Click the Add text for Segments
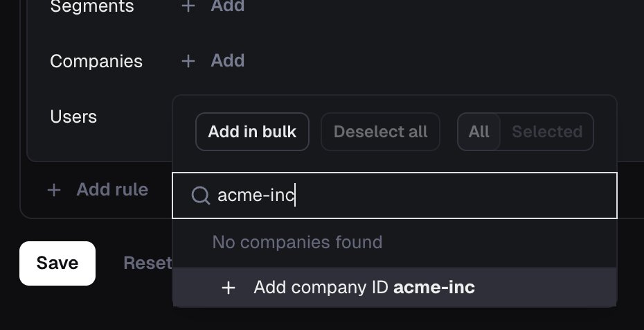Screen dimensions: 644x330 click(x=228, y=6)
